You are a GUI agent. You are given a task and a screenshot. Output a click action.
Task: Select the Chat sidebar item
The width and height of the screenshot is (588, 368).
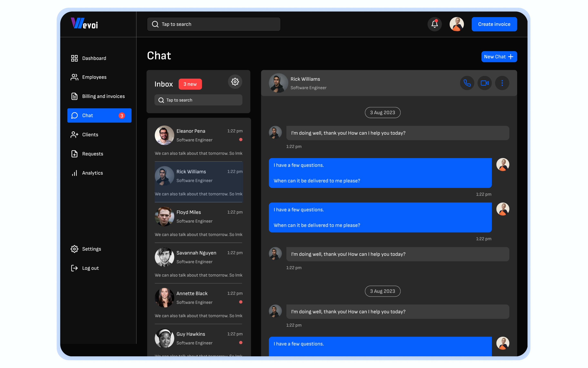99,115
